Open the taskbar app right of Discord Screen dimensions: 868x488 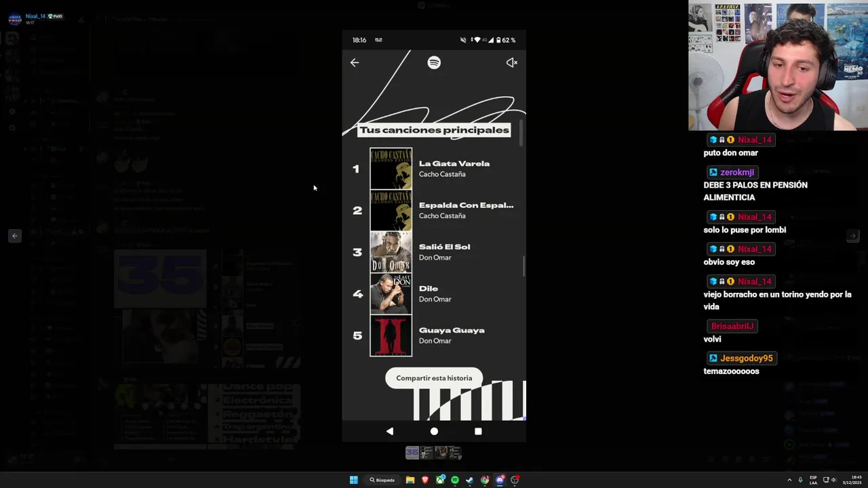(515, 480)
